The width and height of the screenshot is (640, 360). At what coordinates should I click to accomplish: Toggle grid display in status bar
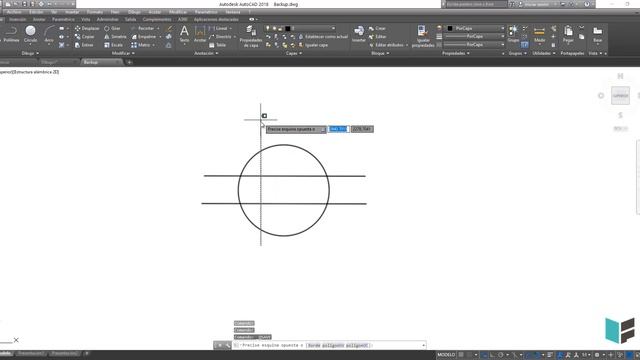coord(461,355)
